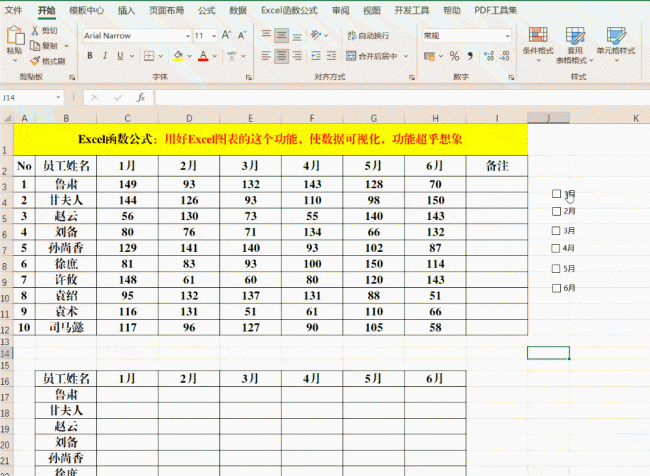This screenshot has width=650, height=476.
Task: Apply yellow fill color
Action: (178, 56)
